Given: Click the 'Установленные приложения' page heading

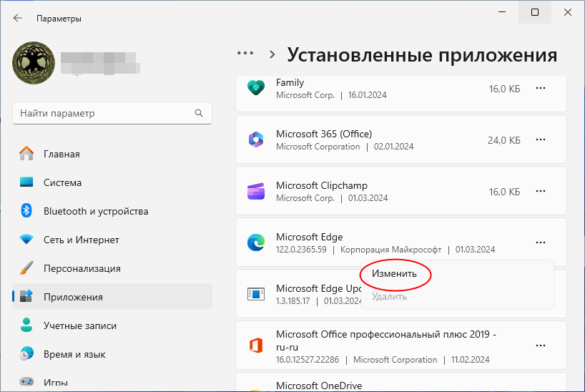Looking at the screenshot, I should (423, 55).
